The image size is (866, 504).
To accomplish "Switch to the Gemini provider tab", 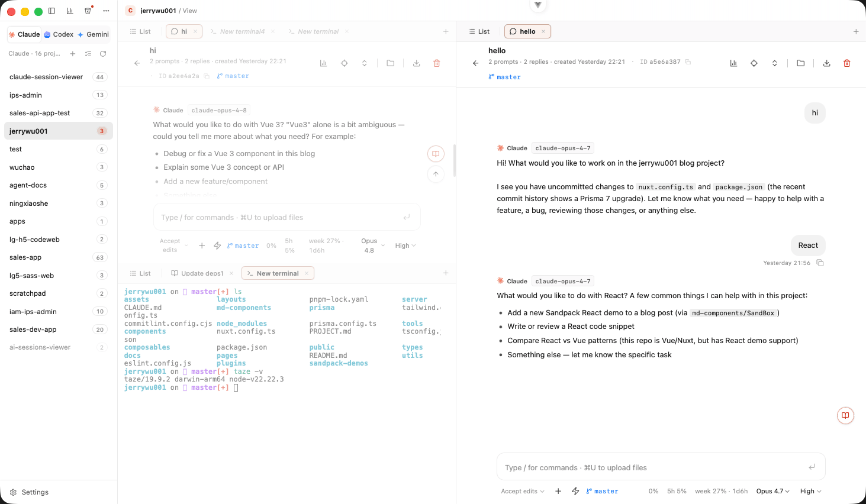I will click(94, 34).
